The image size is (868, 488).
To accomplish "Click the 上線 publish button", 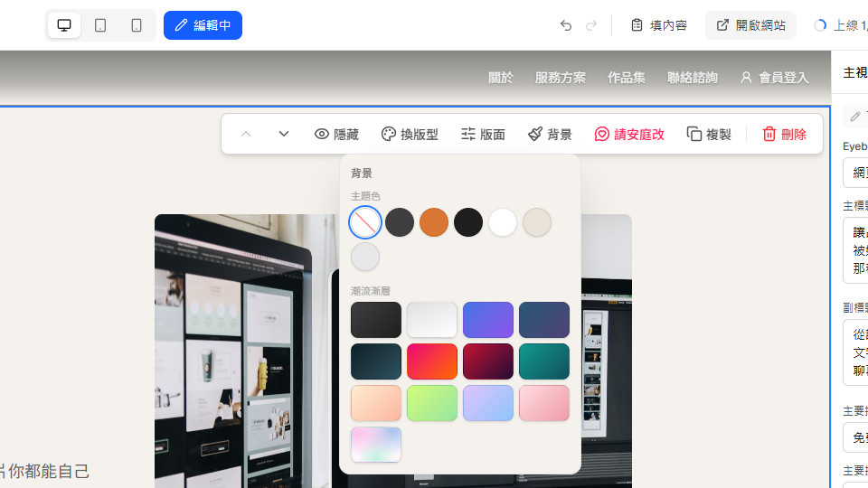I will [840, 25].
